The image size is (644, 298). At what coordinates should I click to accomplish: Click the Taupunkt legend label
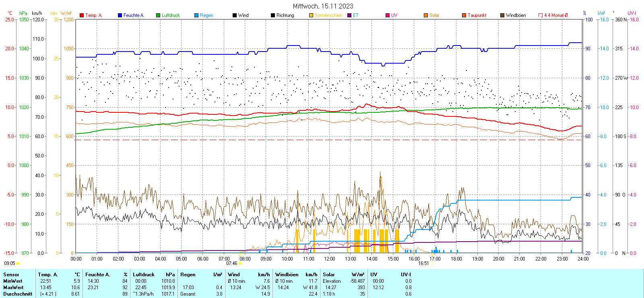[477, 15]
